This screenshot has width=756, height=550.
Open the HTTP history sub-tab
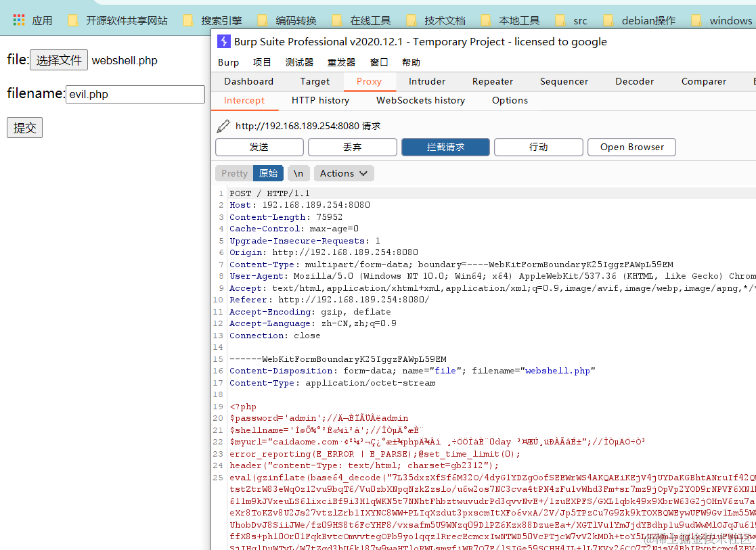(320, 100)
